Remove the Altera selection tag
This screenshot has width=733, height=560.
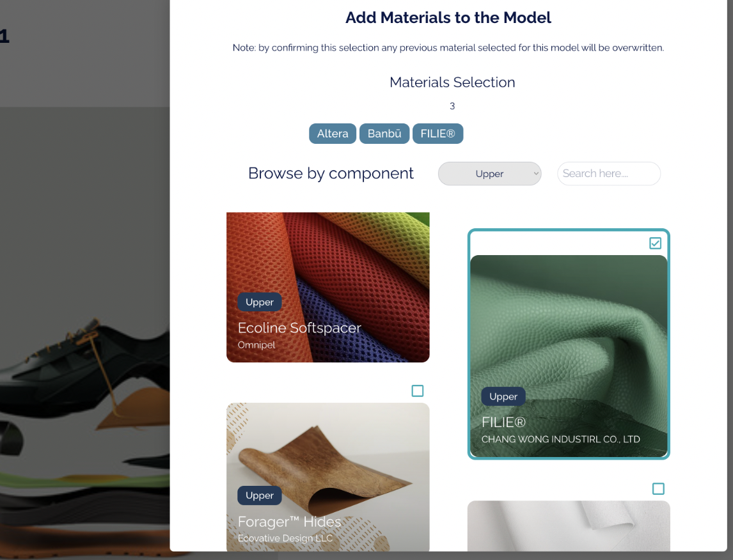[x=333, y=134]
